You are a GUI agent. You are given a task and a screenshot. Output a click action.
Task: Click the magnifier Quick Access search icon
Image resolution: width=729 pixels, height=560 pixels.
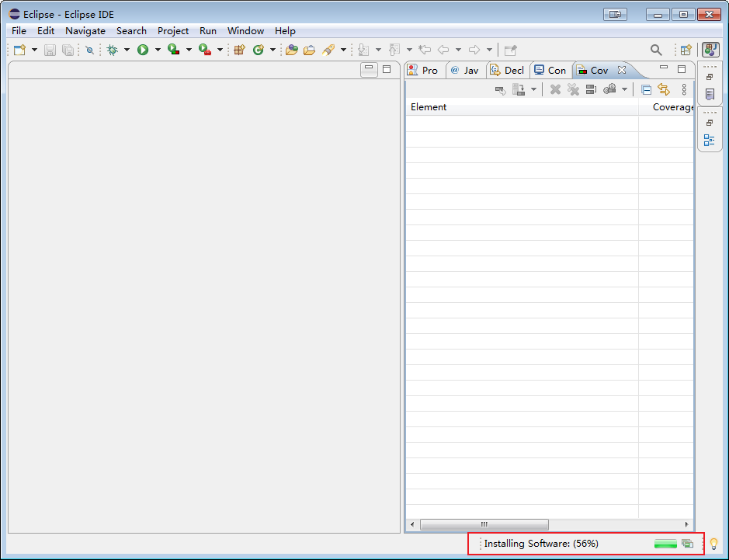pos(656,50)
